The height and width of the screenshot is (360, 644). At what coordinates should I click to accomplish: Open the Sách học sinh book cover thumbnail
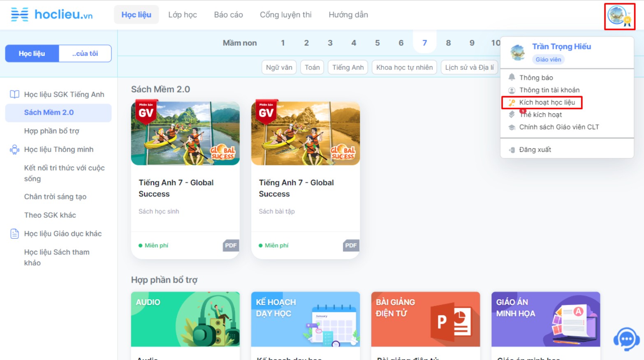[185, 133]
